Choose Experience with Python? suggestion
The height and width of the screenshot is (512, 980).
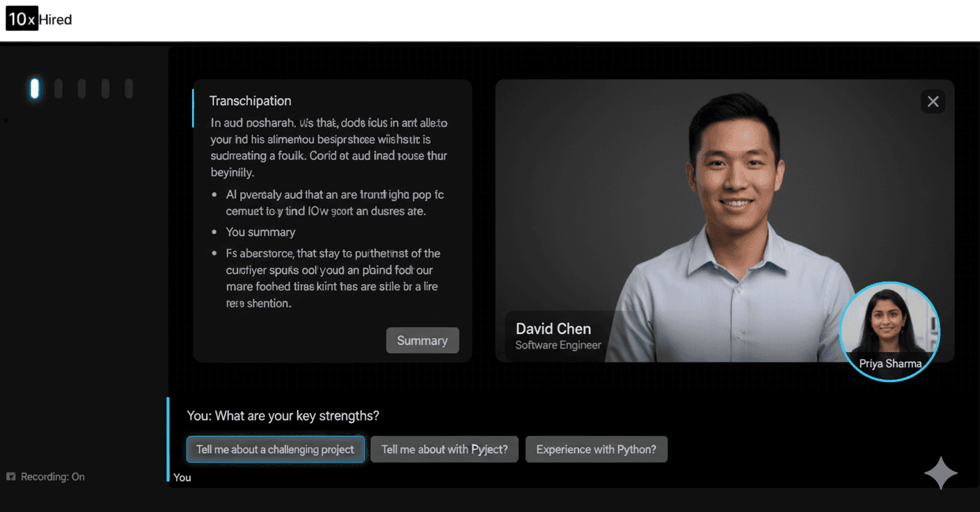tap(596, 449)
